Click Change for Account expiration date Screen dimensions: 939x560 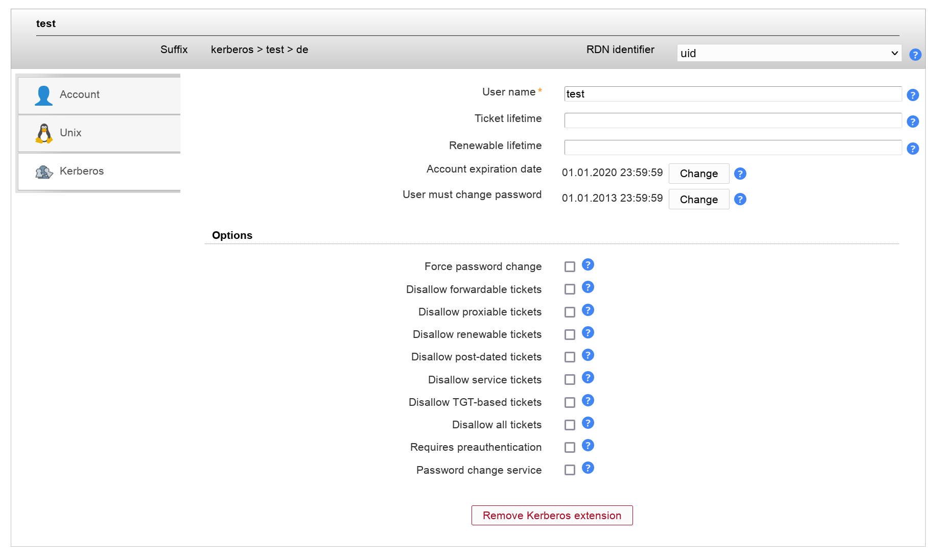coord(698,174)
